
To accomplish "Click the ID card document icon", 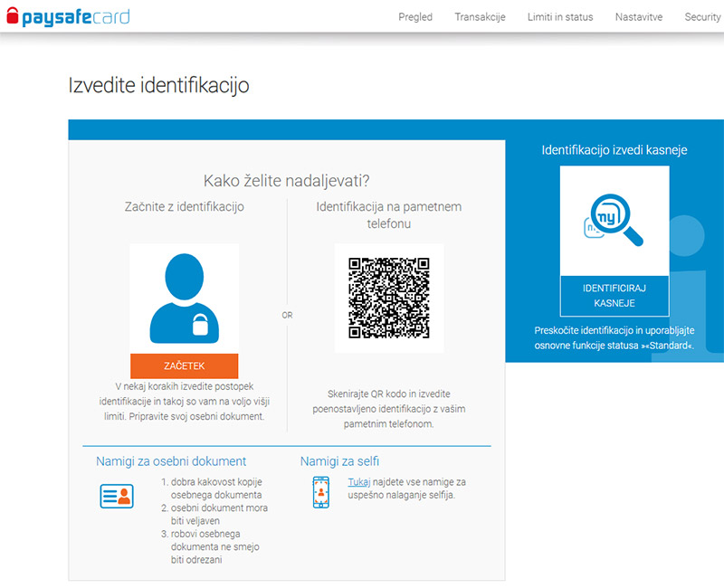I will point(116,496).
